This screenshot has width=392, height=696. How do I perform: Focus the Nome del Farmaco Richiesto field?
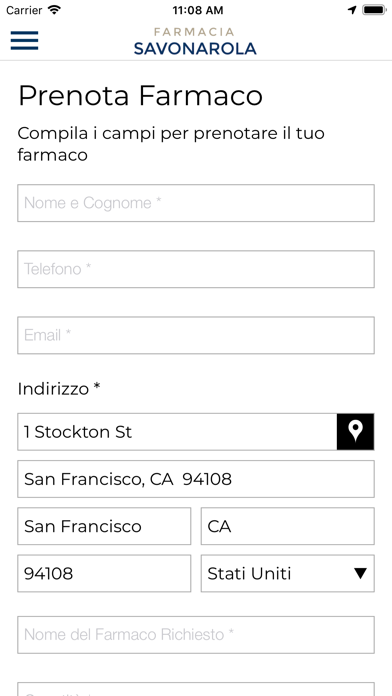click(196, 635)
